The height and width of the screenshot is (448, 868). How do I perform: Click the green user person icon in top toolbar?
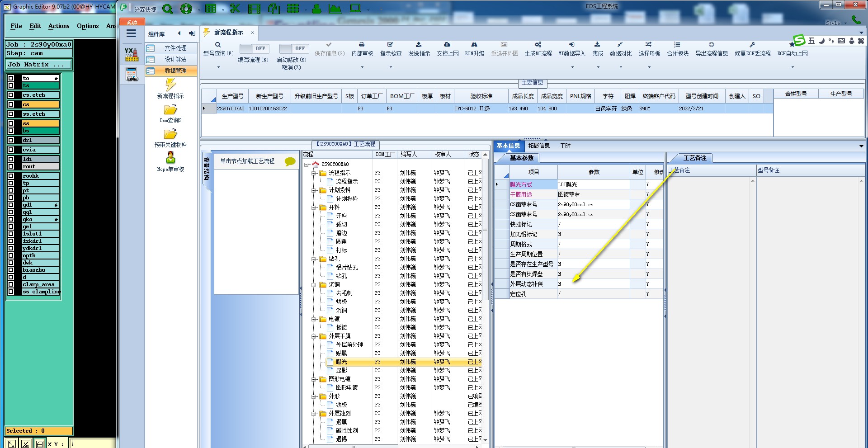click(x=317, y=9)
